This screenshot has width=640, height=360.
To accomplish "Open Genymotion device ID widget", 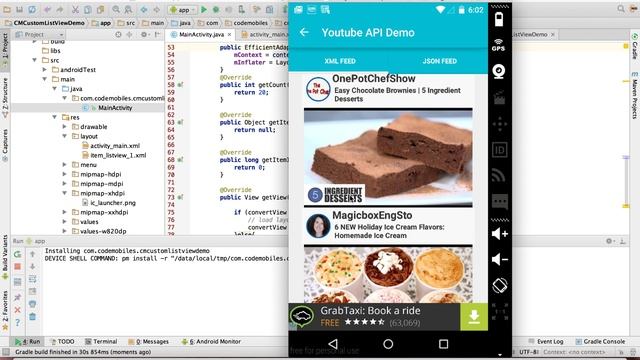I will (x=500, y=150).
